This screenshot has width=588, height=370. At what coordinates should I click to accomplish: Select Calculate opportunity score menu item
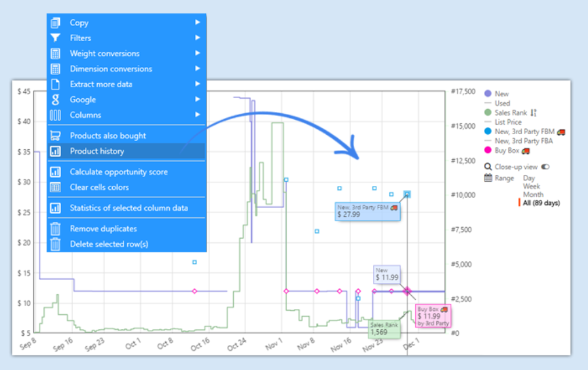[x=127, y=172]
